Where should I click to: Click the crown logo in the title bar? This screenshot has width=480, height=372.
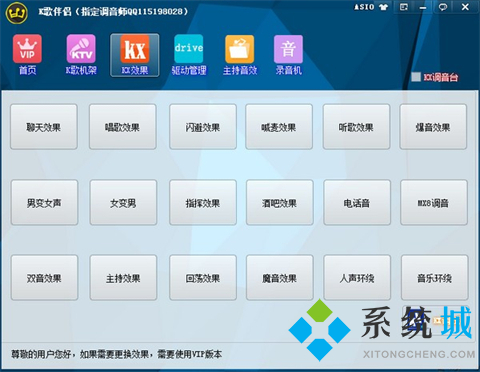[x=16, y=13]
